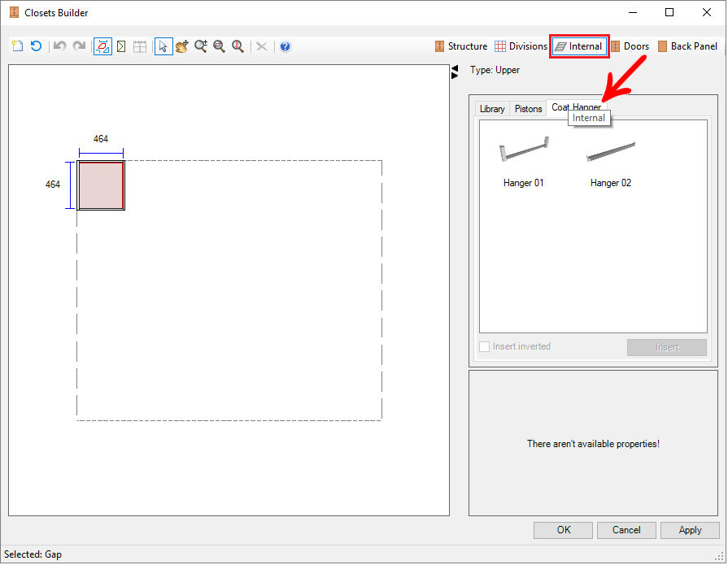Image resolution: width=728 pixels, height=565 pixels.
Task: Create a new closet with the New icon
Action: tap(17, 46)
